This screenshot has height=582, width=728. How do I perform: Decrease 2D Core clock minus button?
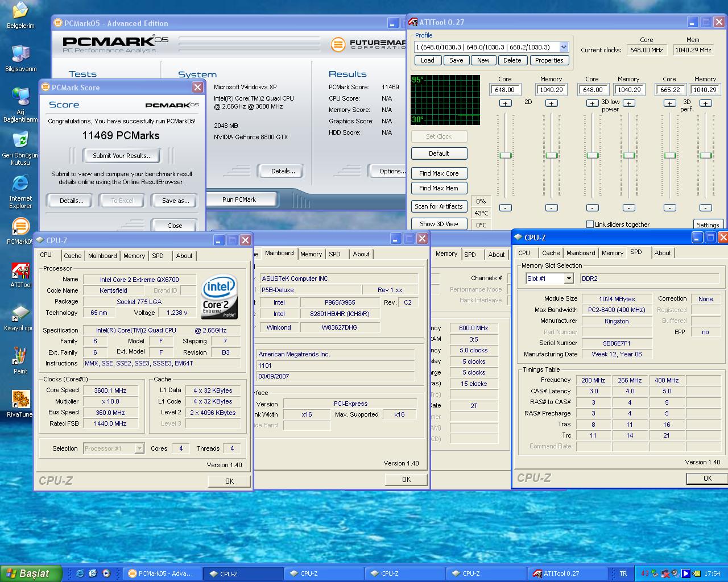click(x=505, y=207)
